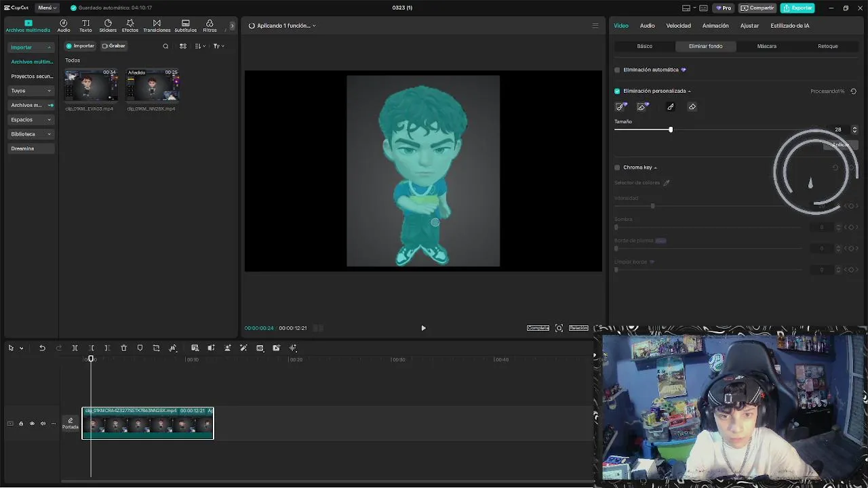Enable Eliminación automática checkbox
This screenshot has height=488, width=868.
click(x=617, y=70)
